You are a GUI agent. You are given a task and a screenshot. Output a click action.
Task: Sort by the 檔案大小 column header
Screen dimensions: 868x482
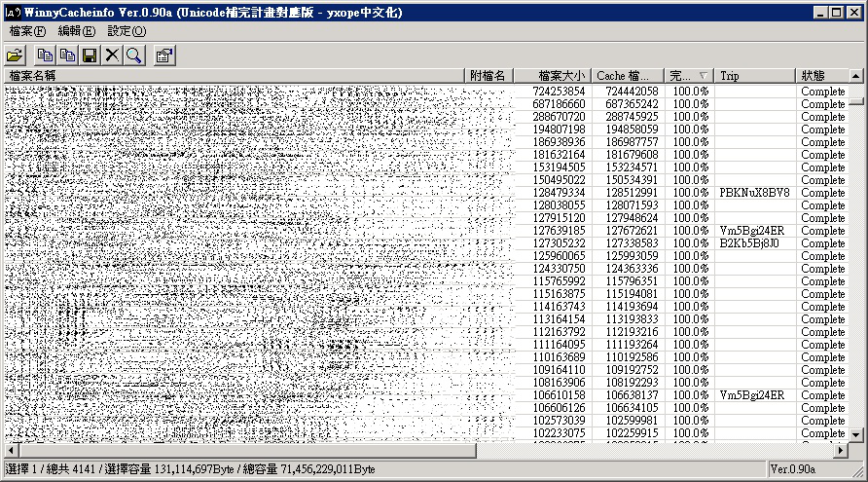pyautogui.click(x=553, y=76)
